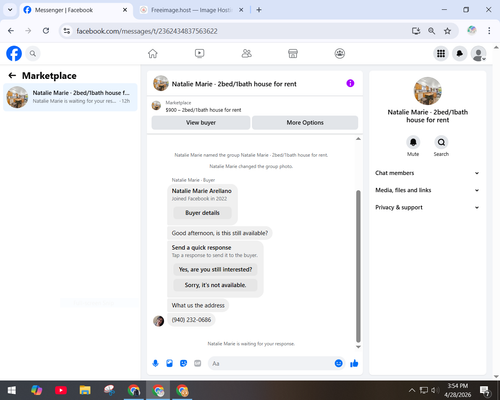500x400 pixels.
Task: Open the Video (Watch) icon
Action: click(199, 53)
